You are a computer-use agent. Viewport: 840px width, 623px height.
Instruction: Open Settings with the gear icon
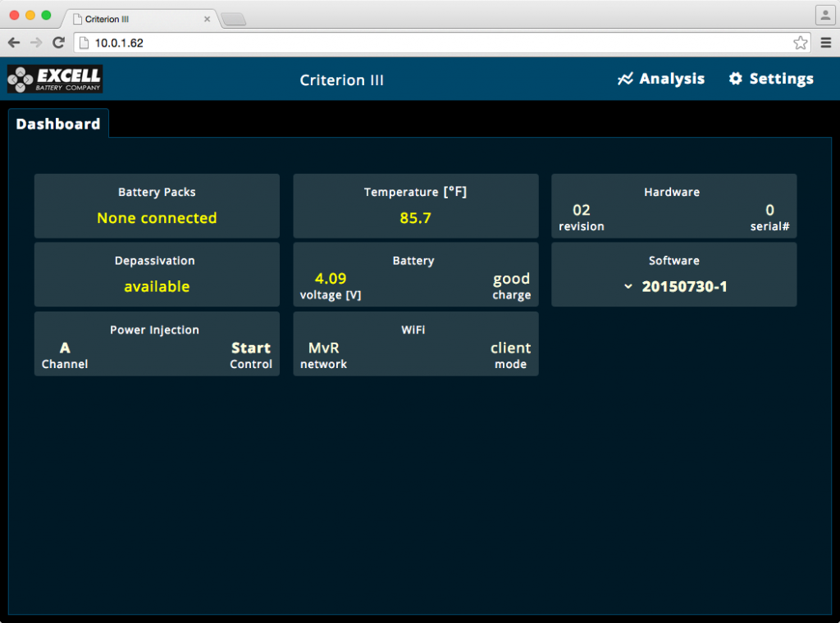[x=771, y=79]
